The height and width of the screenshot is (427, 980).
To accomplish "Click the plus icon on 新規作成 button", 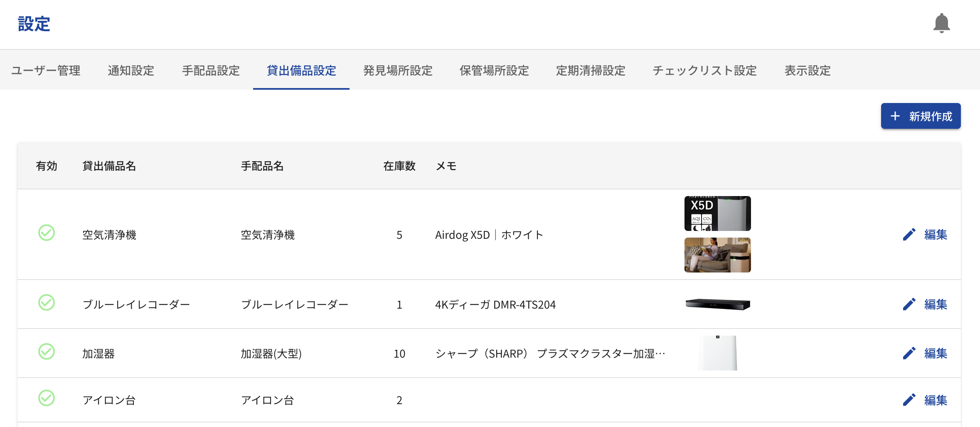I will click(895, 116).
